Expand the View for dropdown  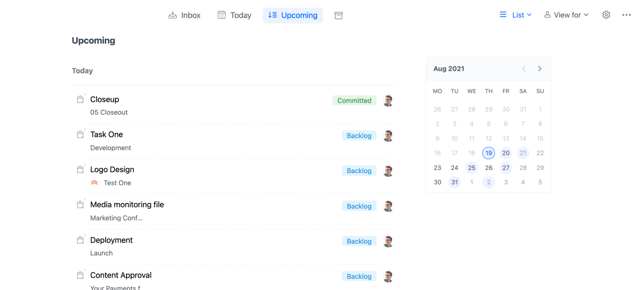tap(566, 15)
